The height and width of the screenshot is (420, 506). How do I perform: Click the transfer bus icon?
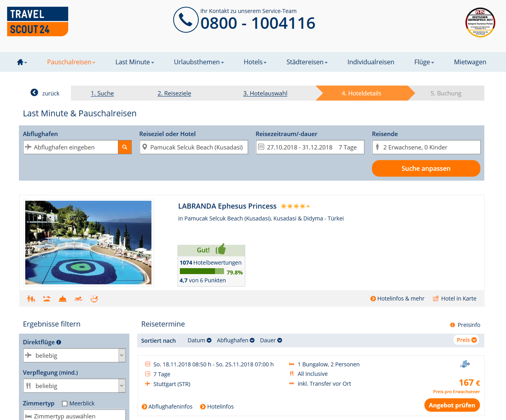291,383
